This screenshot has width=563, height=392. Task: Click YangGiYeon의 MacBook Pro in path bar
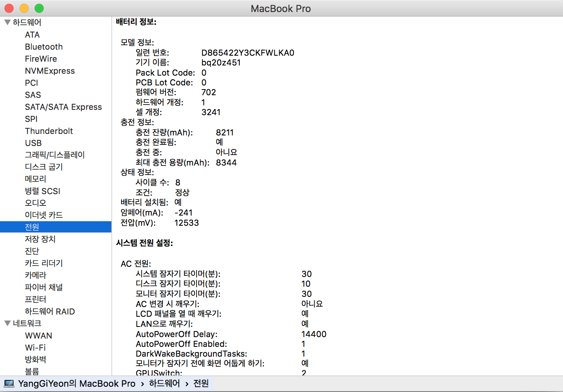click(76, 384)
